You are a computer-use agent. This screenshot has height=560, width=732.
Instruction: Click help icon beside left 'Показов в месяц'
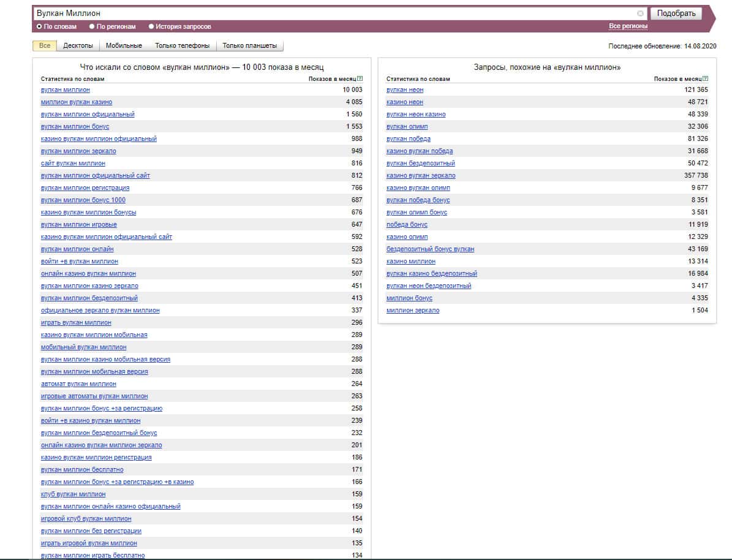tap(360, 78)
